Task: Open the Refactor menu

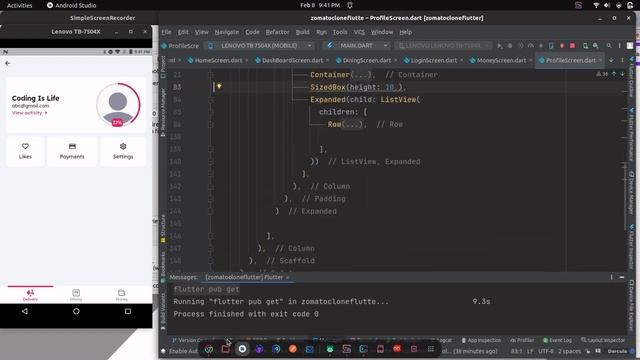Action: [x=277, y=32]
